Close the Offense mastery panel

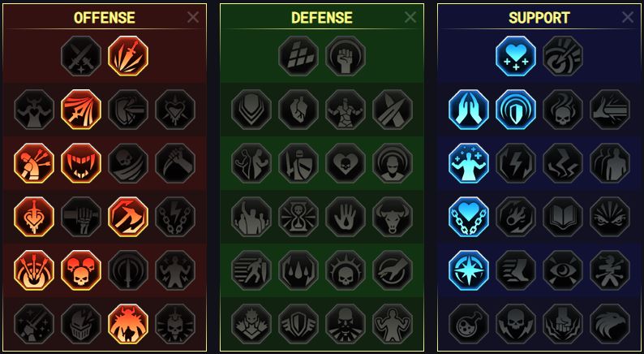coord(193,17)
